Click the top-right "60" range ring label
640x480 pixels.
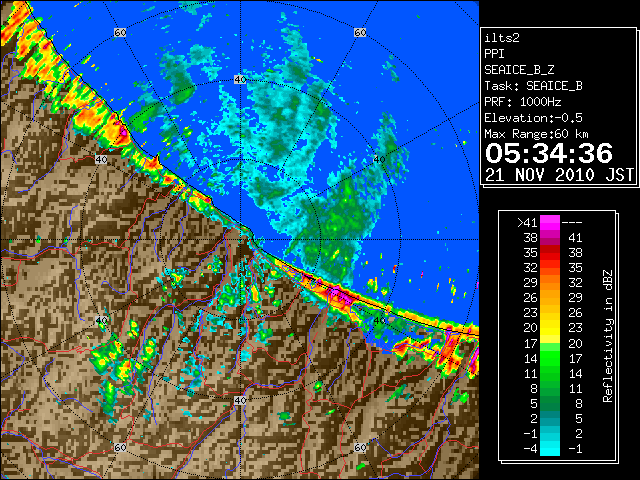click(x=360, y=32)
